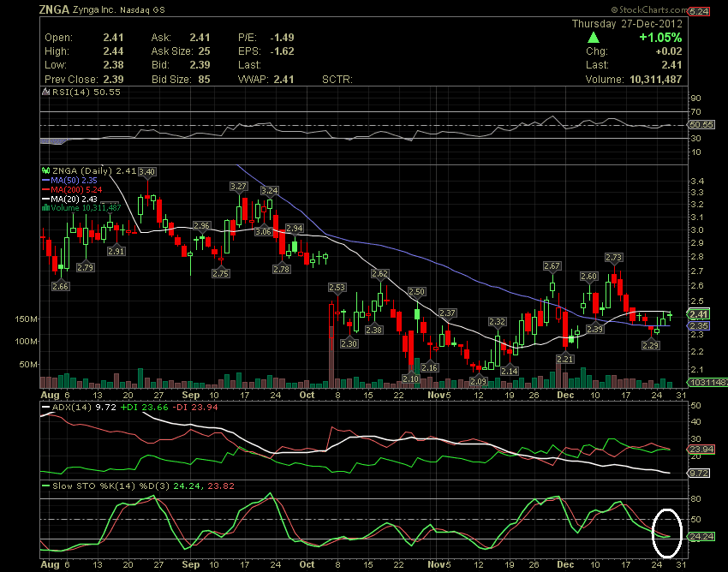Viewport: 728px width, 572px height.
Task: Click the -DI 23.94 legend value
Action: 195,408
